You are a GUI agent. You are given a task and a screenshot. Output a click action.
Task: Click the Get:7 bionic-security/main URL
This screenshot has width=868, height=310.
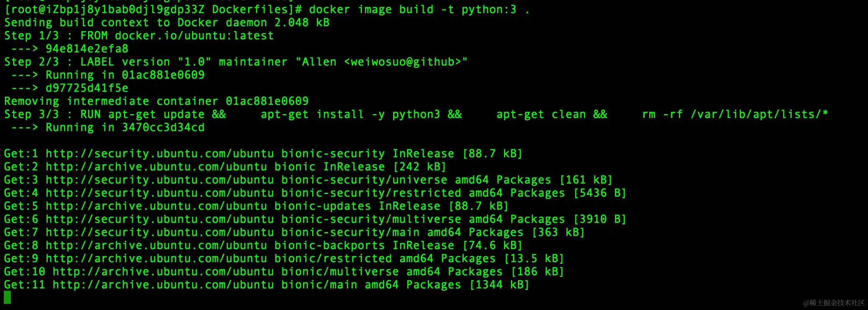point(160,232)
